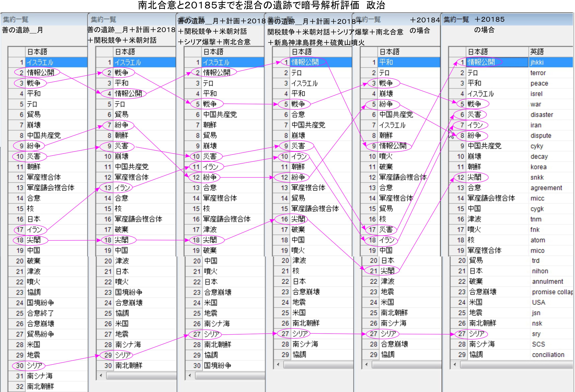Click the agreement cell in row 13

point(546,188)
